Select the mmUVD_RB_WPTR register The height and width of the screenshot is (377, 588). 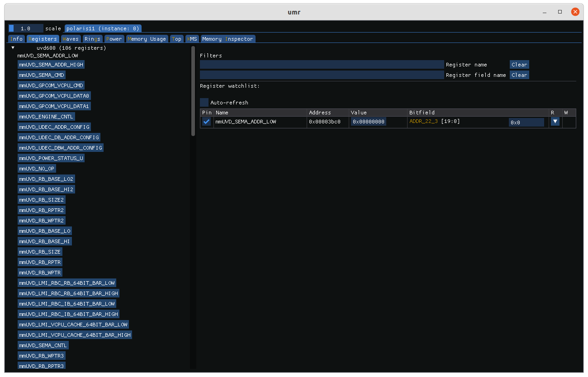click(x=40, y=273)
